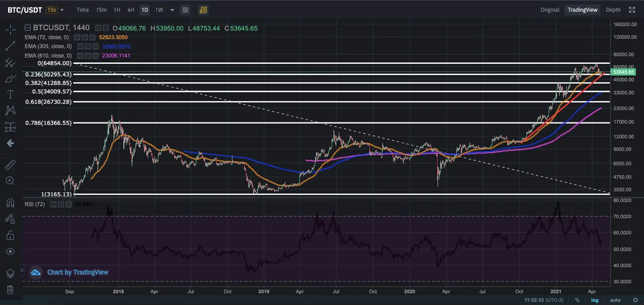Select the brush drawing tool

10,79
